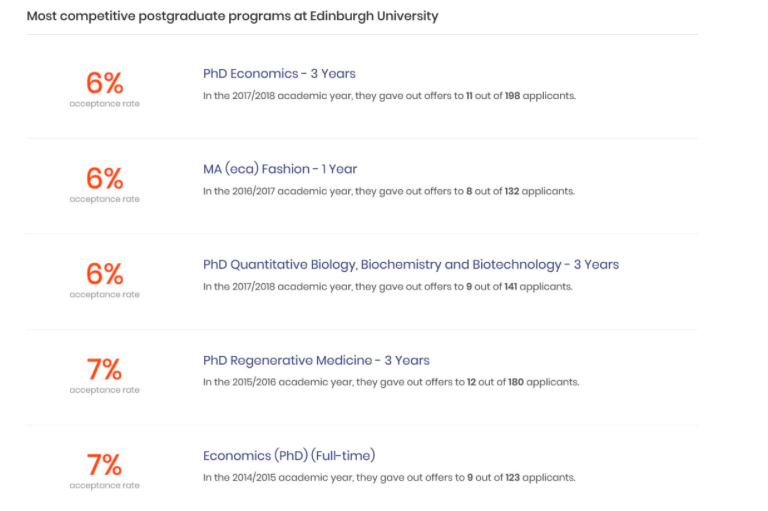Open the PhD Quantitative Biology, Biochemistry and Biotechnology link
This screenshot has height=511, width=768.
tap(410, 265)
